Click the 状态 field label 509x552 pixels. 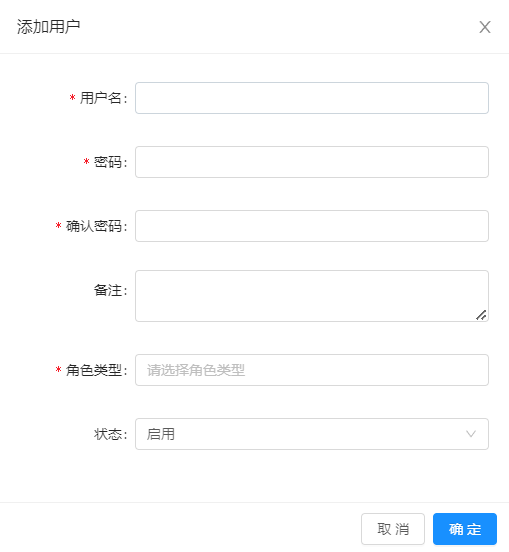110,434
